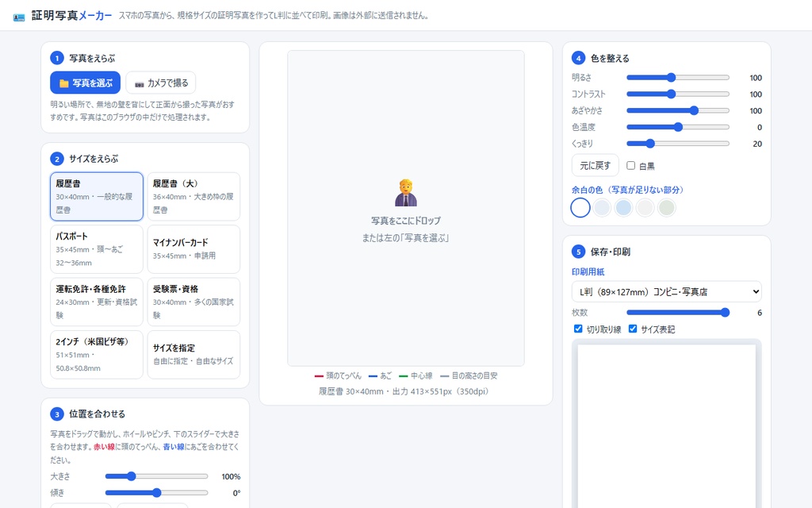Click the photo drop area 写真をここにドロップ
Image resolution: width=812 pixels, height=508 pixels.
click(406, 209)
